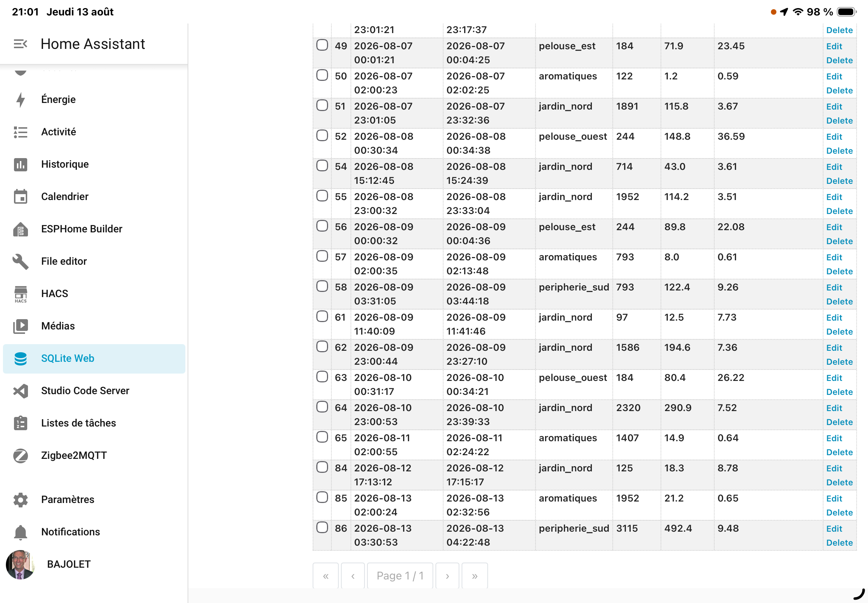Screen dimensions: 868x603
Task: Collapse the Home Assistant sidebar menu icon
Action: (x=20, y=44)
